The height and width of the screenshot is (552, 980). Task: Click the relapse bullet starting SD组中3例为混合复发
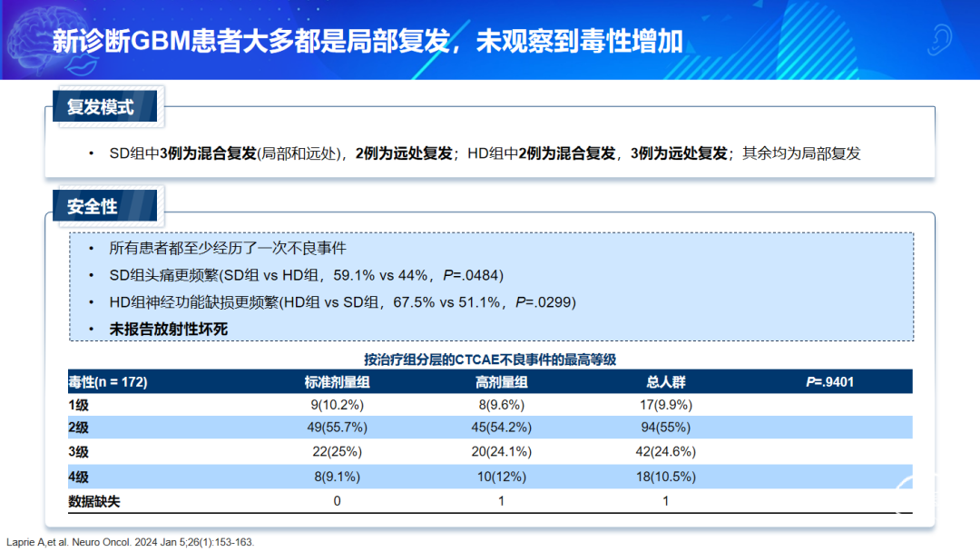(x=485, y=153)
